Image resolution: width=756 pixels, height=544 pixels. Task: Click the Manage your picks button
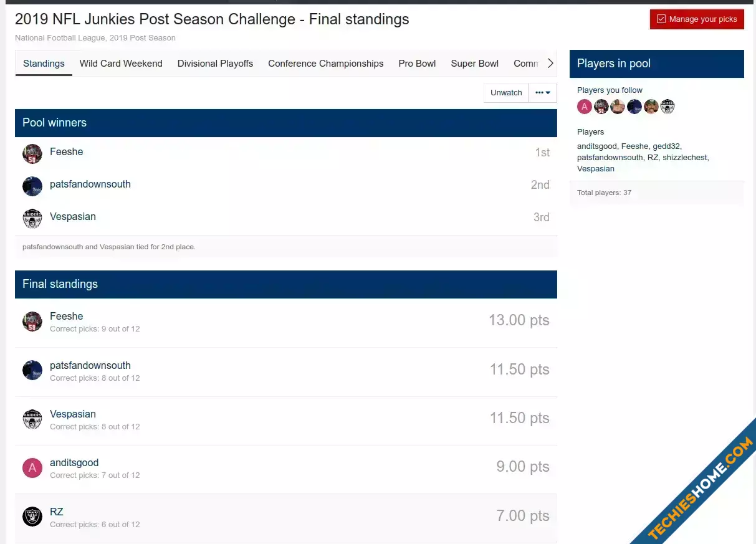pyautogui.click(x=697, y=19)
